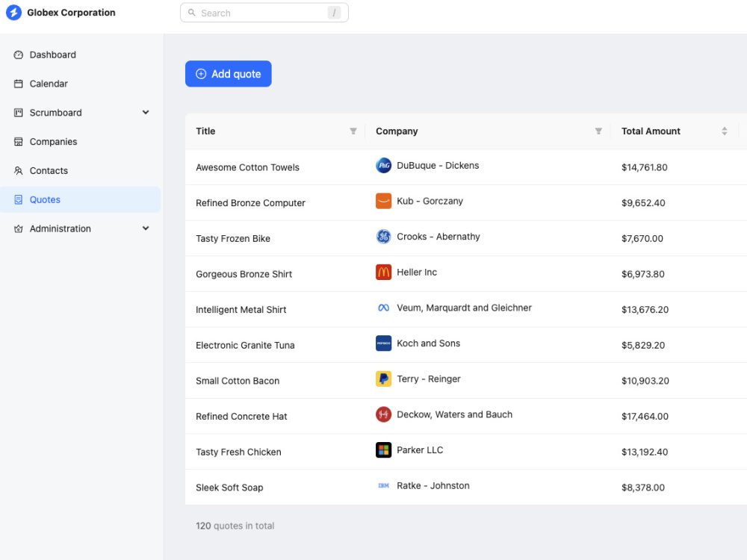Click the Parker LLC company name
The height and width of the screenshot is (560, 747).
(420, 450)
